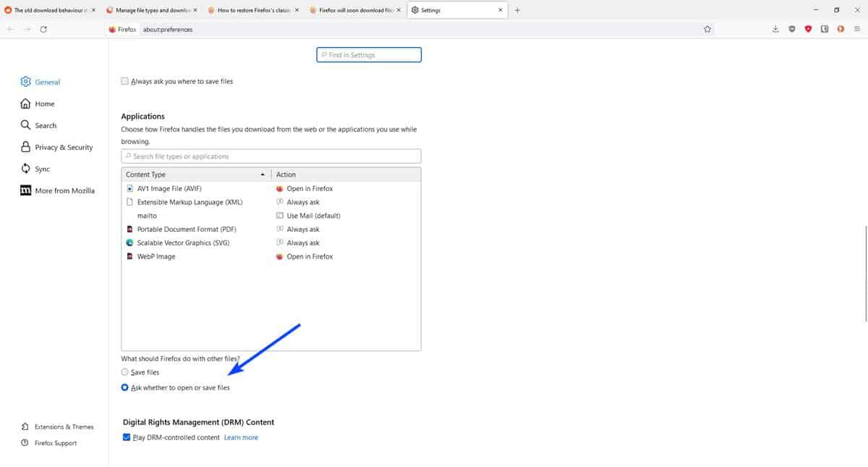Disable 'Play DRM-controlled content'
Viewport: 868px width, 467px height.
127,437
